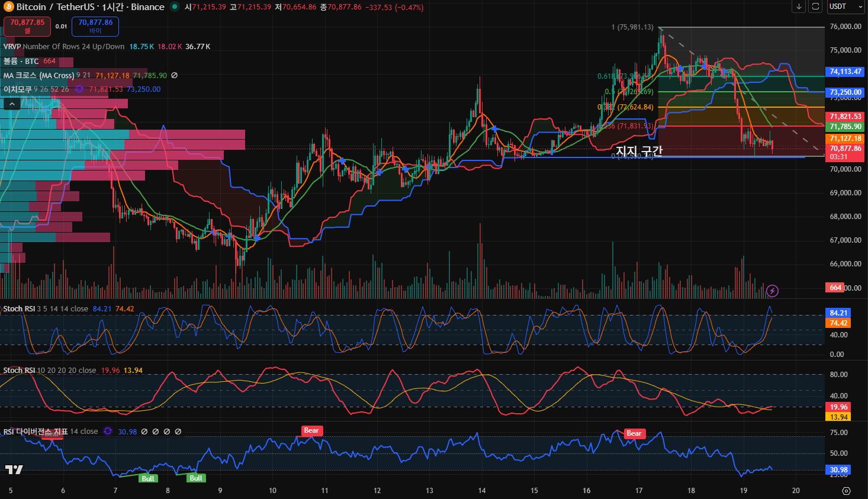
Task: Open the USDT currency dropdown
Action: point(846,7)
